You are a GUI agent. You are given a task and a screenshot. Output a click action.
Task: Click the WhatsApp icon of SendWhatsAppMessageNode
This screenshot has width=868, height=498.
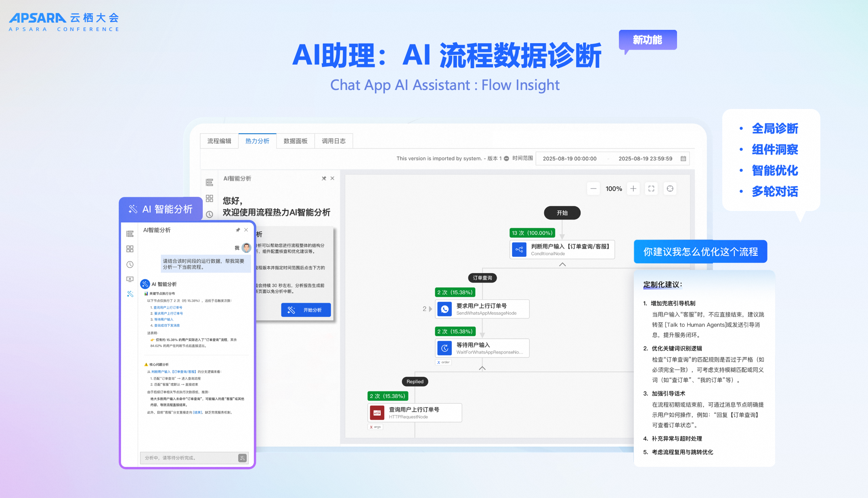[444, 309]
